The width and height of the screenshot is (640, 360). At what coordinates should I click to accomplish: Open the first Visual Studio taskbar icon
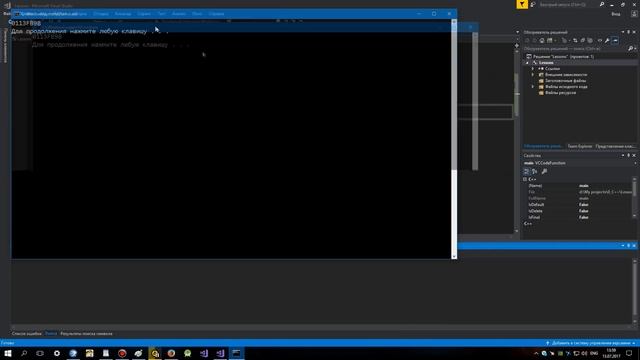204,353
